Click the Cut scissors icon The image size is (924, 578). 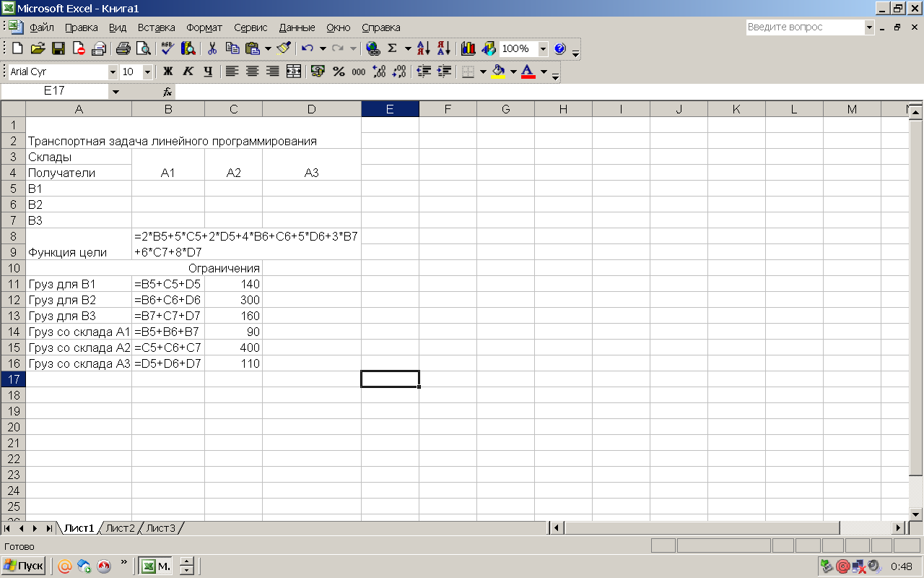point(212,48)
